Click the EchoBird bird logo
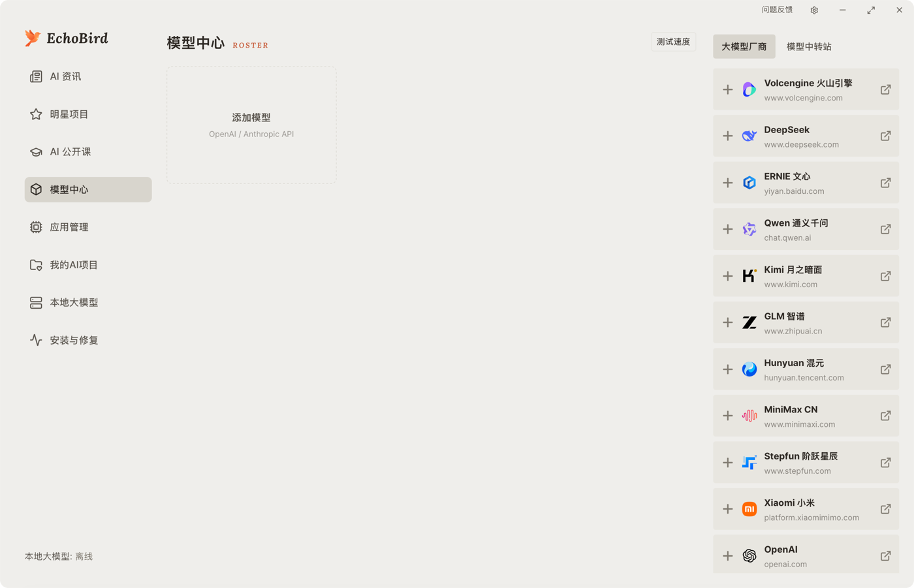Image resolution: width=914 pixels, height=588 pixels. tap(33, 38)
